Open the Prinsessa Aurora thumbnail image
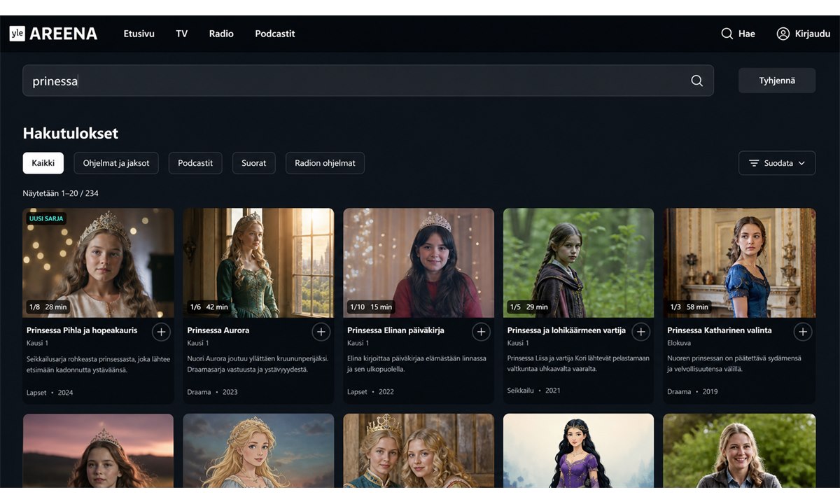Screen dimensions: 840x504 258,262
